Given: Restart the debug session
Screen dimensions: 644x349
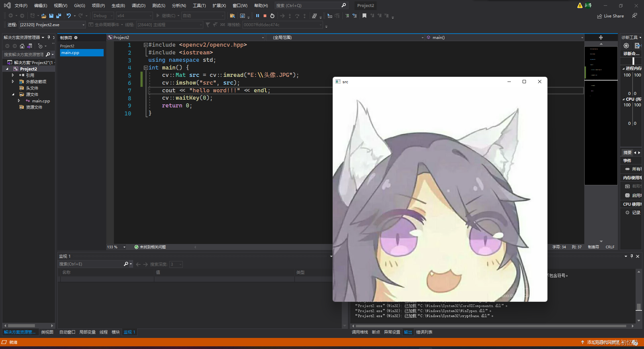Looking at the screenshot, I should (272, 16).
